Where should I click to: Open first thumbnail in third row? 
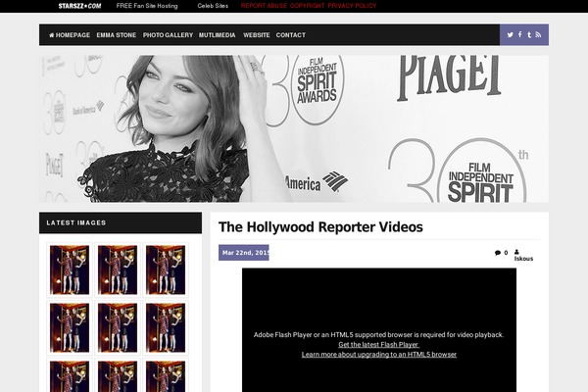click(70, 375)
